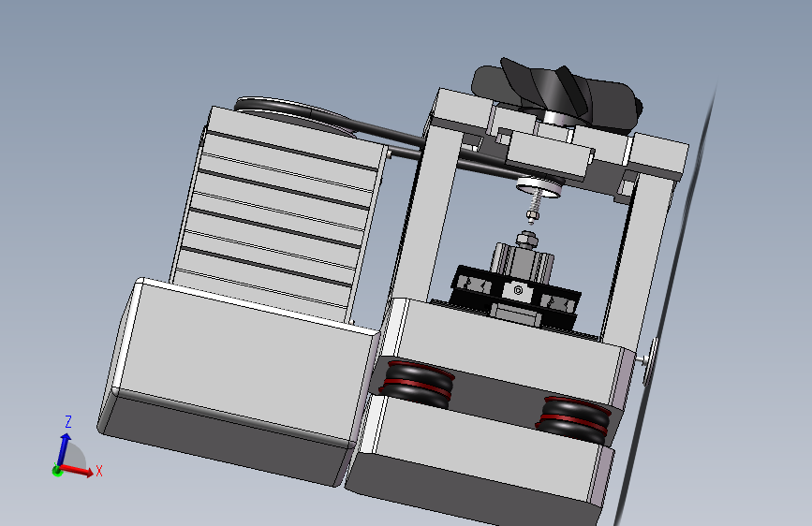
Task: Click the red X axis arrow of triad
Action: pyautogui.click(x=78, y=470)
